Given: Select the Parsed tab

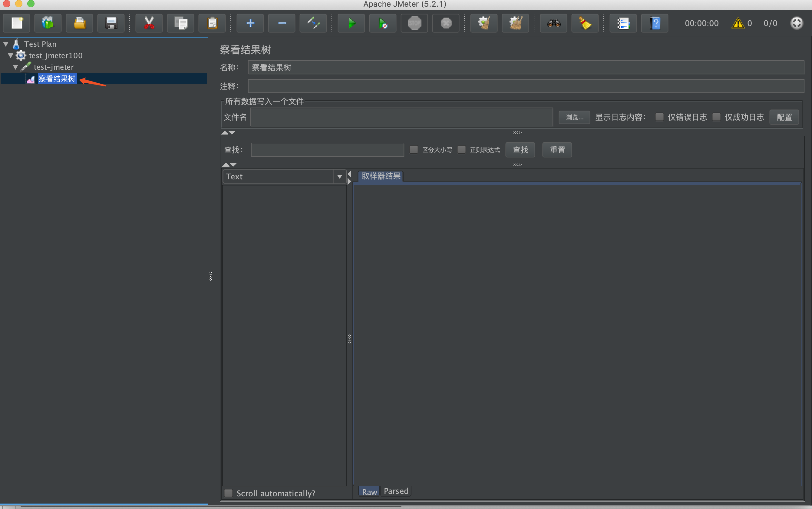Looking at the screenshot, I should (396, 491).
